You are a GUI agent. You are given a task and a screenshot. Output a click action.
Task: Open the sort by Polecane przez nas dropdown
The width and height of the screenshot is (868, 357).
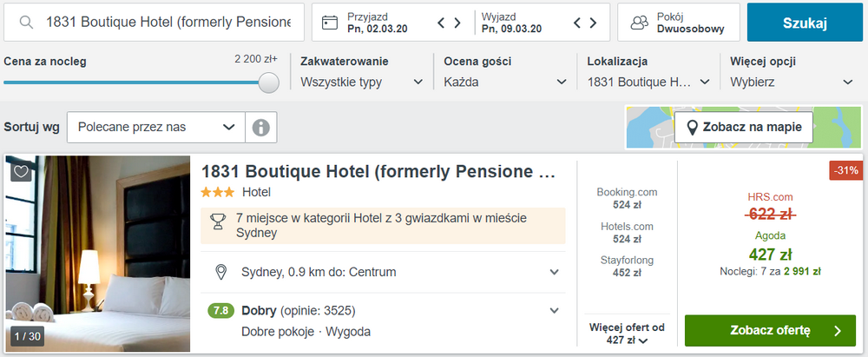(156, 128)
